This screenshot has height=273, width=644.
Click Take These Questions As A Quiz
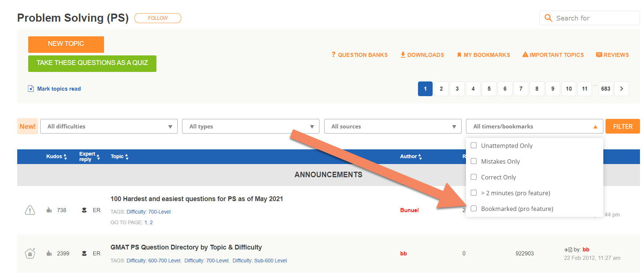(92, 63)
